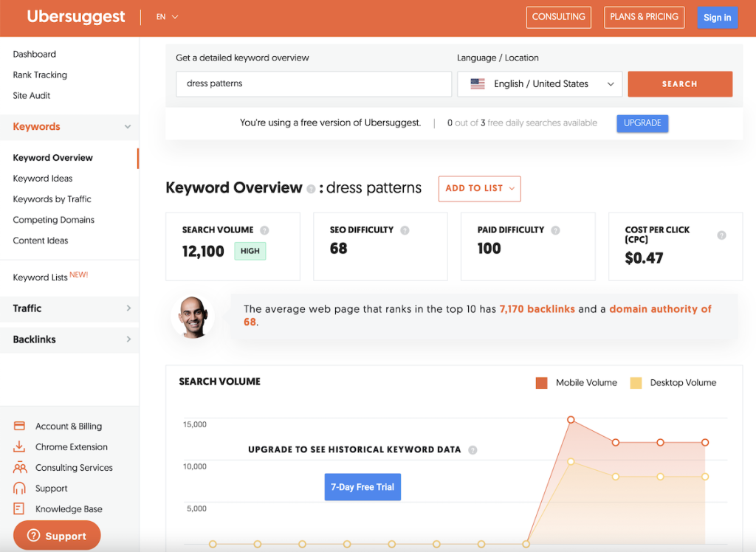The width and height of the screenshot is (756, 552).
Task: Click the Account & Billing card icon
Action: point(19,426)
